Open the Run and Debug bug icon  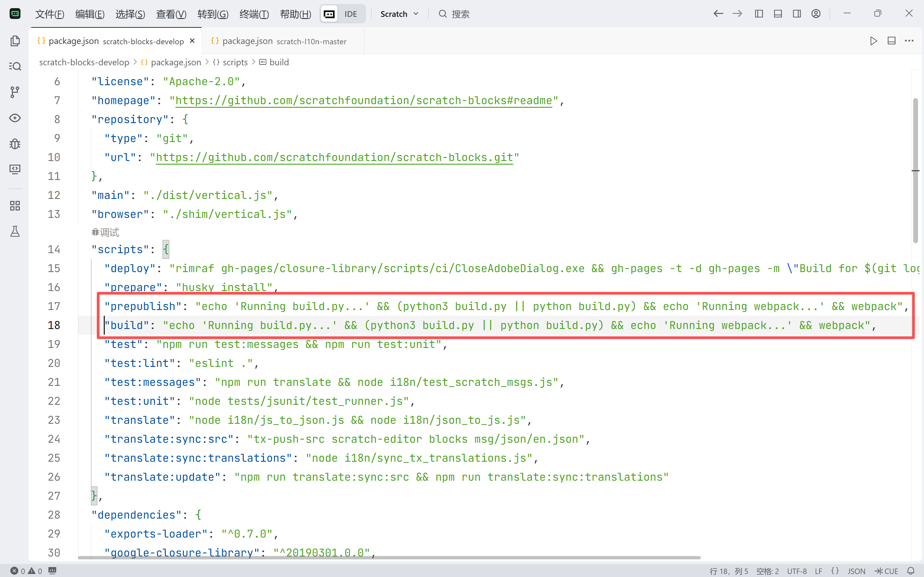pyautogui.click(x=15, y=144)
